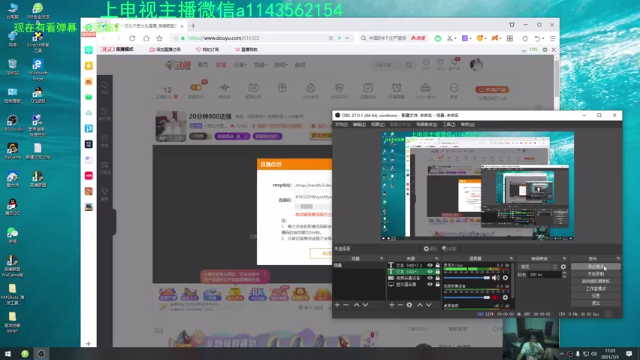The width and height of the screenshot is (640, 360).
Task: Go to browser home page
Action: pyautogui.click(x=146, y=38)
